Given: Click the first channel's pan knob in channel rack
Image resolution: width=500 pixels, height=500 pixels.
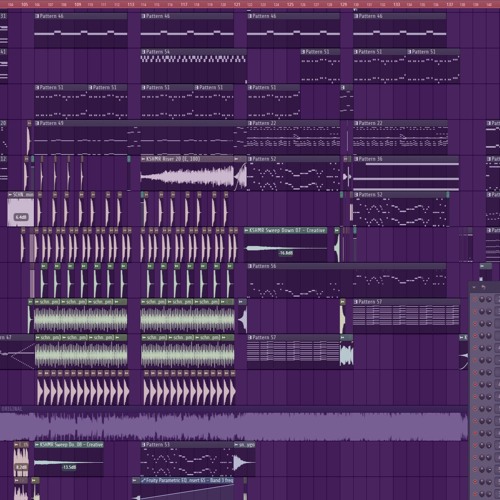Looking at the screenshot, I should click(x=482, y=299).
